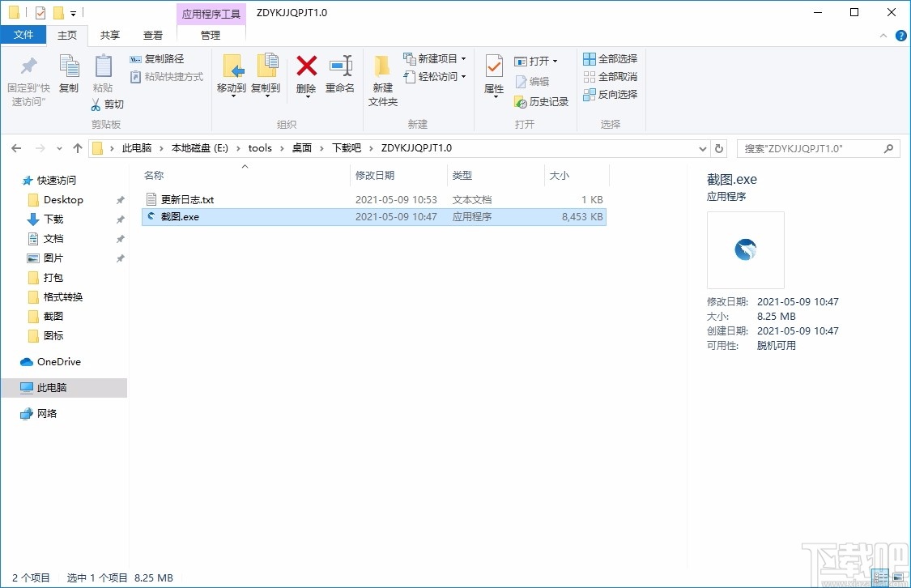
Task: Click 反向选择 to invert selection
Action: pos(608,92)
